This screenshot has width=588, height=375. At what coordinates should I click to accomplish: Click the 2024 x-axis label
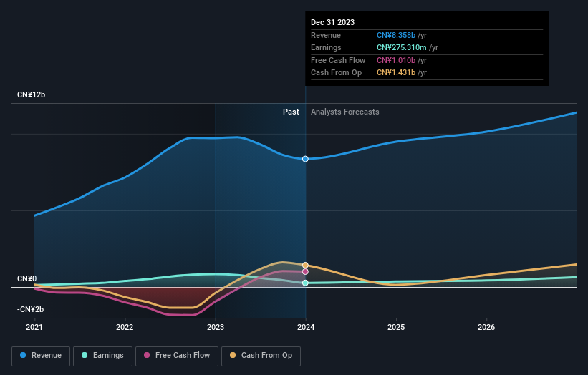pos(306,328)
